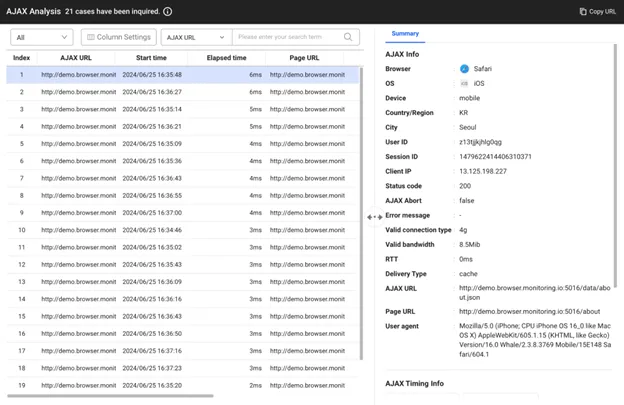The width and height of the screenshot is (624, 405).
Task: Select row 18 started 16:37:23
Action: click(182, 368)
